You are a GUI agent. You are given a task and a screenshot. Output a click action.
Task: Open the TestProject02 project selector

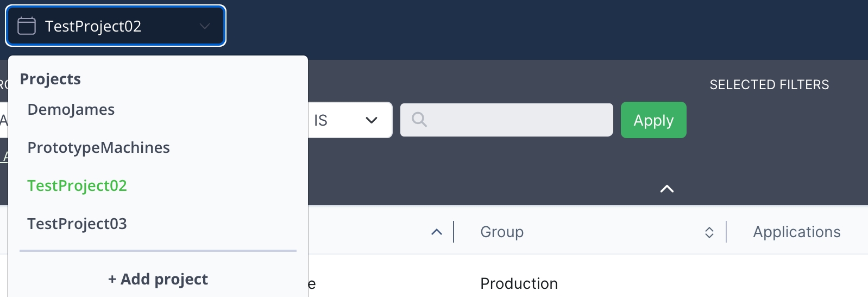point(115,26)
